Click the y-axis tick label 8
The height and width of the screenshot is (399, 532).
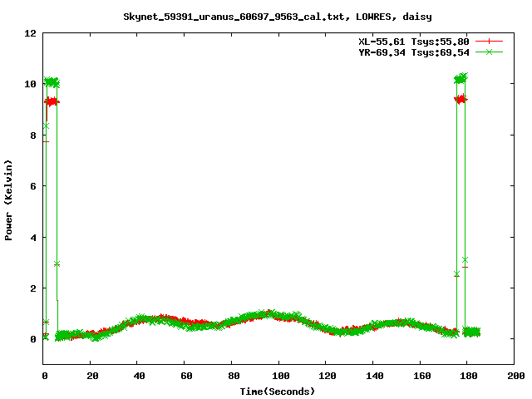tap(33, 135)
